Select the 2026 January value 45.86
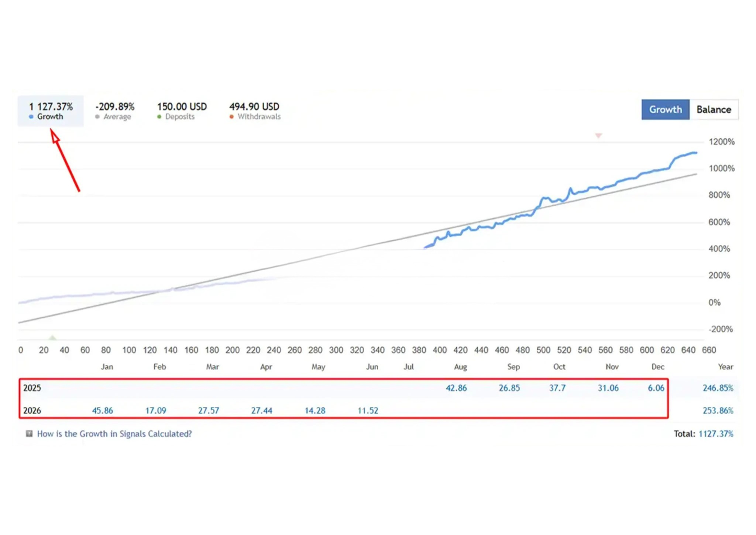The height and width of the screenshot is (535, 756). coord(103,410)
